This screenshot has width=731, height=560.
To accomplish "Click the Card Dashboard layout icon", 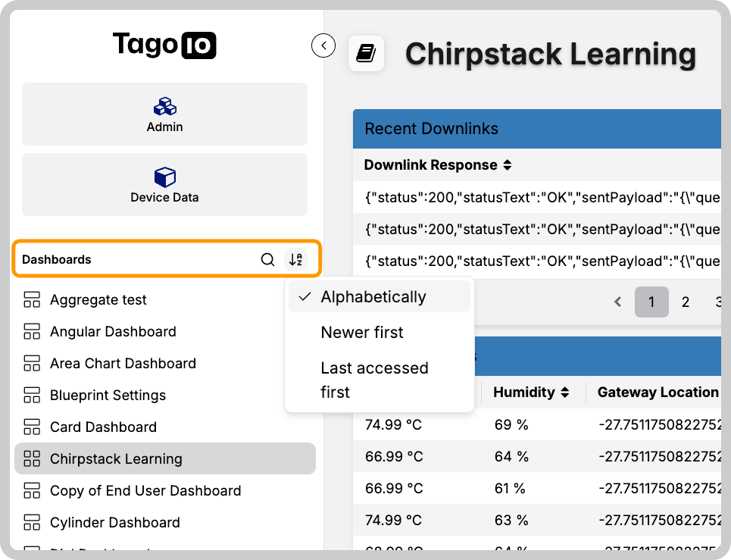I will (32, 427).
